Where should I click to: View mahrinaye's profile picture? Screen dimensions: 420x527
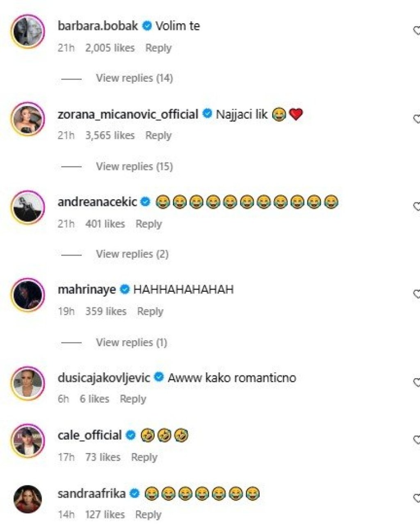point(27,295)
